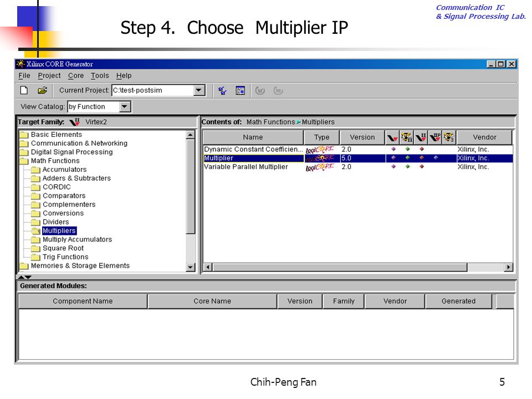Open the Tools menu
This screenshot has height=399, width=532.
click(x=100, y=76)
